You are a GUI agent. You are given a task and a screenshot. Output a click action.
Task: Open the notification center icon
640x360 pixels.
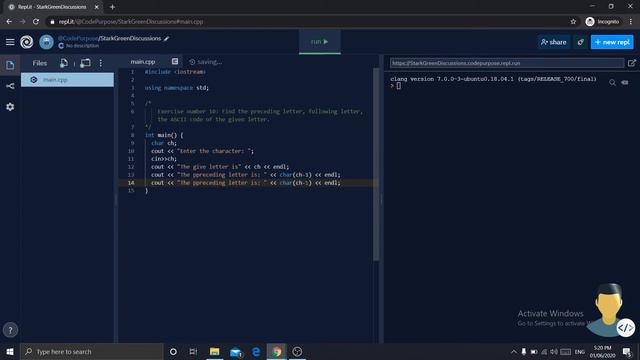point(627,351)
